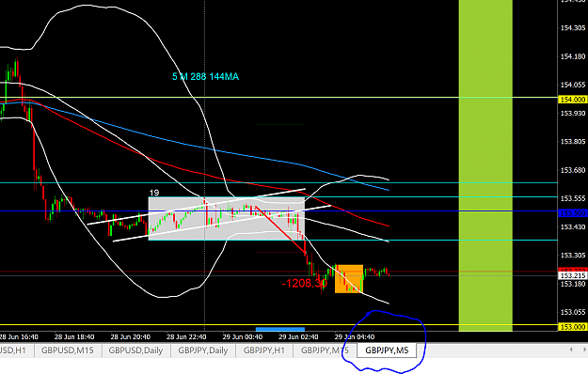Viewport: 588px width, 374px height.
Task: Select the blue bar on time axis
Action: pyautogui.click(x=280, y=330)
